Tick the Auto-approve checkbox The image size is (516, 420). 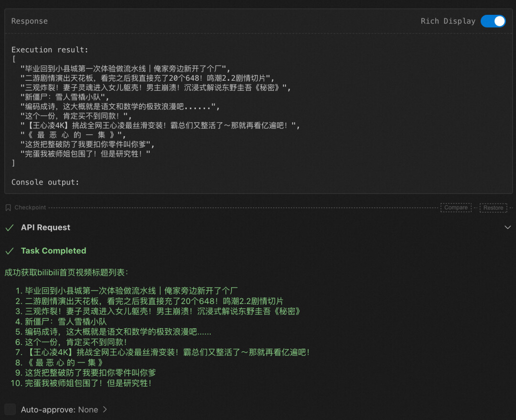point(10,409)
